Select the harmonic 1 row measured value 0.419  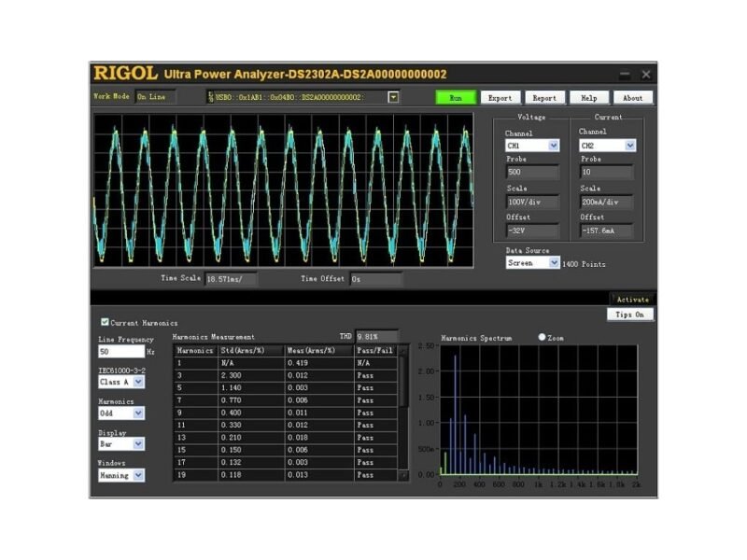tap(318, 363)
